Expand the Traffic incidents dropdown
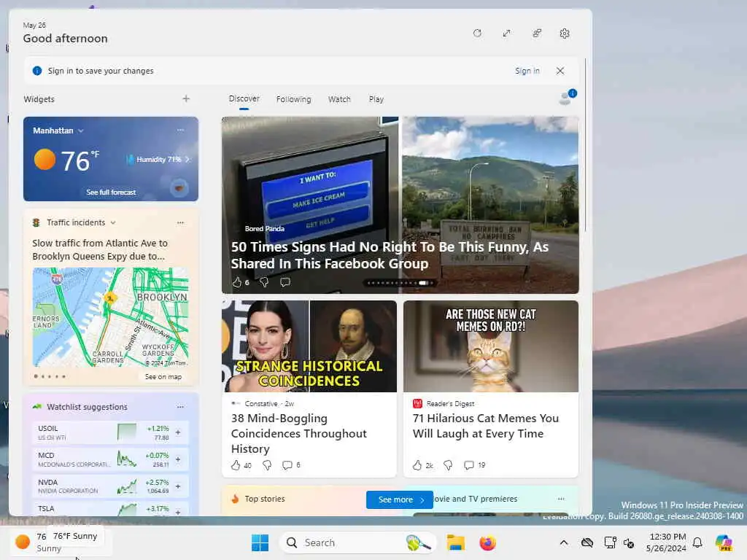 tap(113, 222)
